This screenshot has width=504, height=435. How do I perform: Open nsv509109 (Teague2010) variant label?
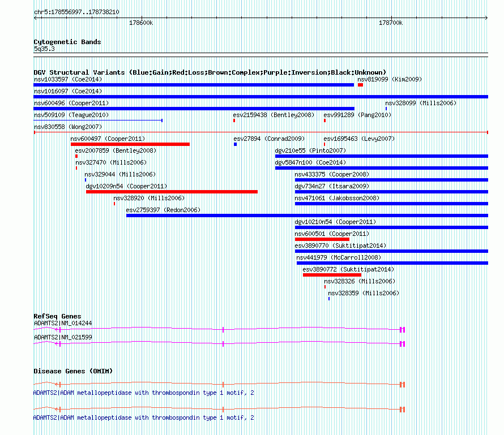pyautogui.click(x=71, y=115)
